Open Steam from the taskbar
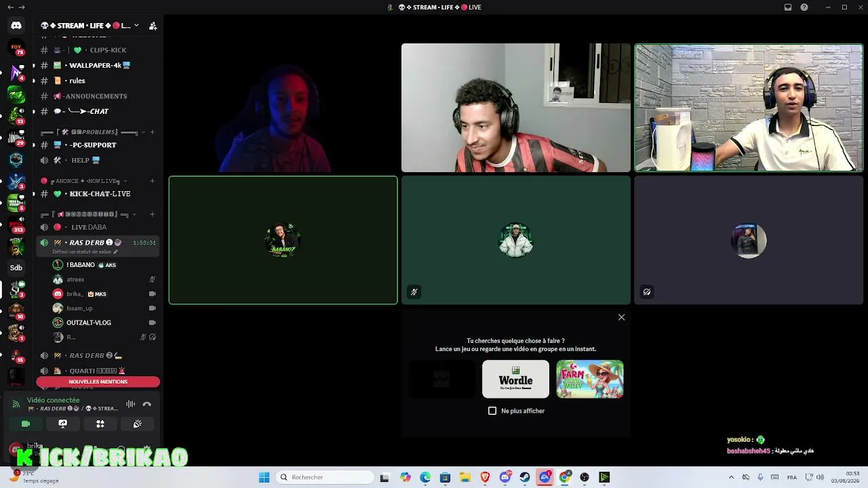 tap(525, 477)
